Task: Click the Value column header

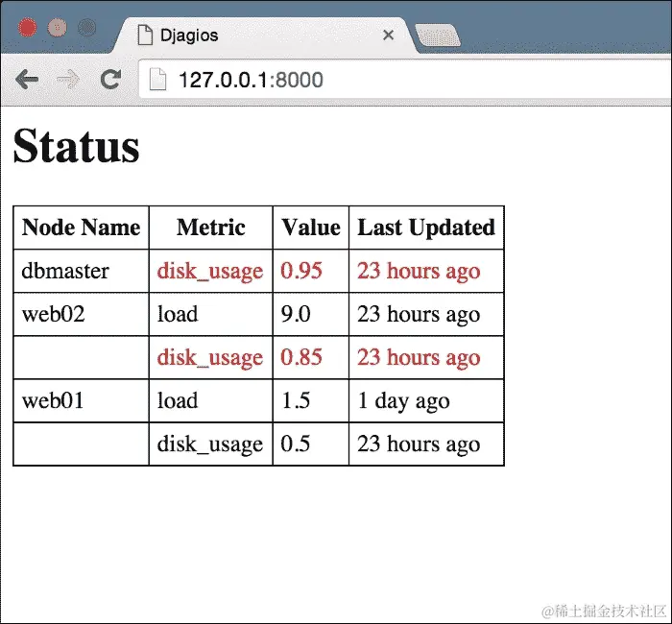Action: point(311,228)
